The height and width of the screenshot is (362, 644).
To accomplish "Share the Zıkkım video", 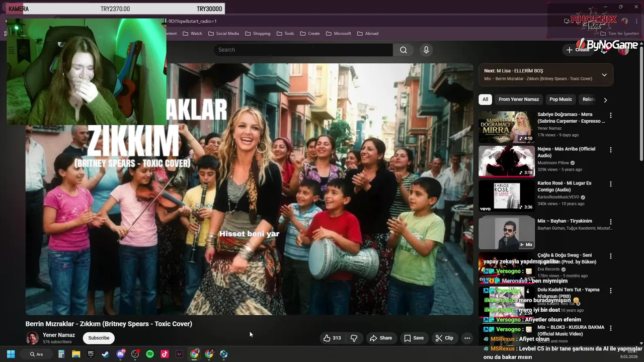I will pos(381,338).
